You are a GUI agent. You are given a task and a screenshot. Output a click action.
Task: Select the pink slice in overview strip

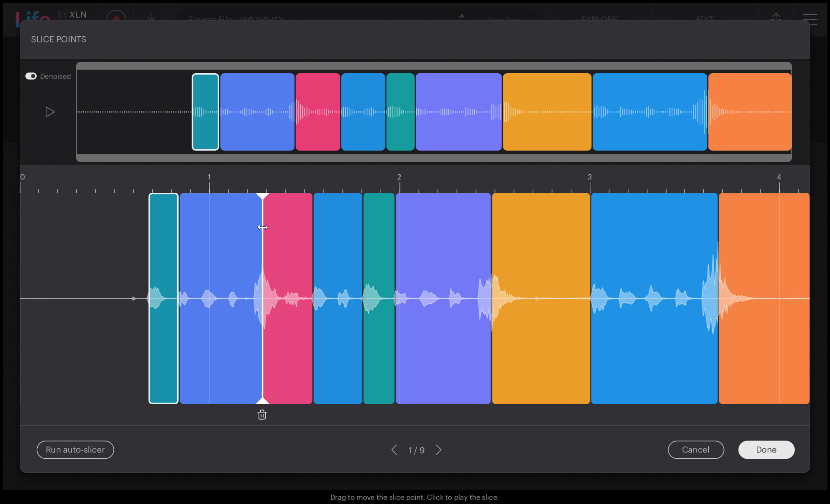pyautogui.click(x=318, y=112)
